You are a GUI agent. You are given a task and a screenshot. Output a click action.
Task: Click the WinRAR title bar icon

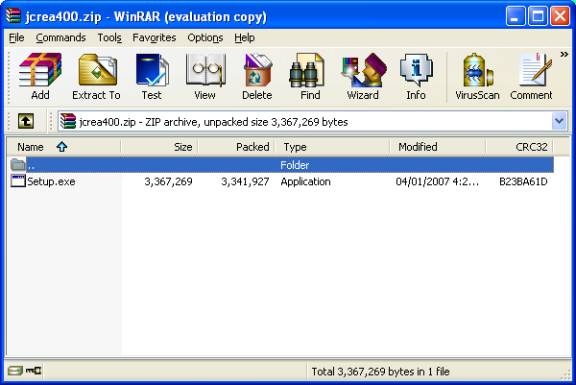(13, 16)
